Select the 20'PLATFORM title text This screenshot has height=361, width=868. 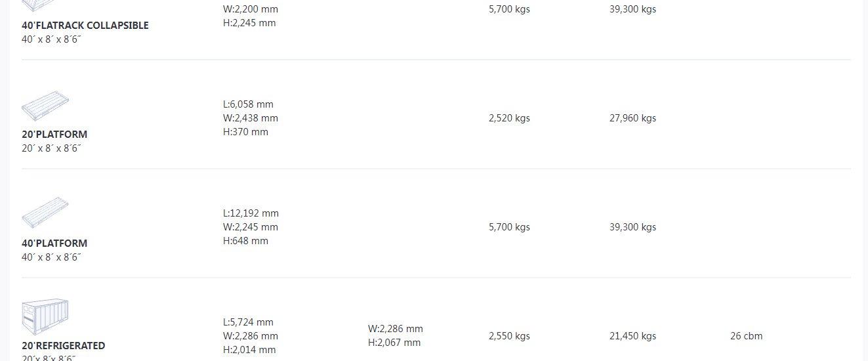click(x=54, y=135)
